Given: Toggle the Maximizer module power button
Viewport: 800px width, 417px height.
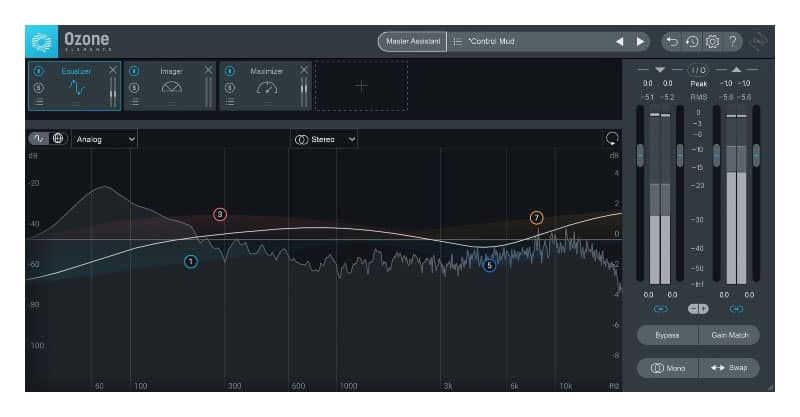Looking at the screenshot, I should [x=230, y=71].
